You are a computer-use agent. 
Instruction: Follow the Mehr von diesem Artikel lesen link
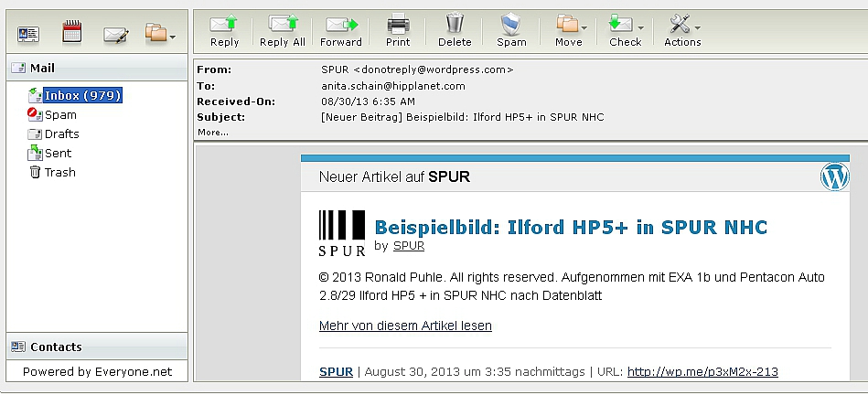click(405, 326)
